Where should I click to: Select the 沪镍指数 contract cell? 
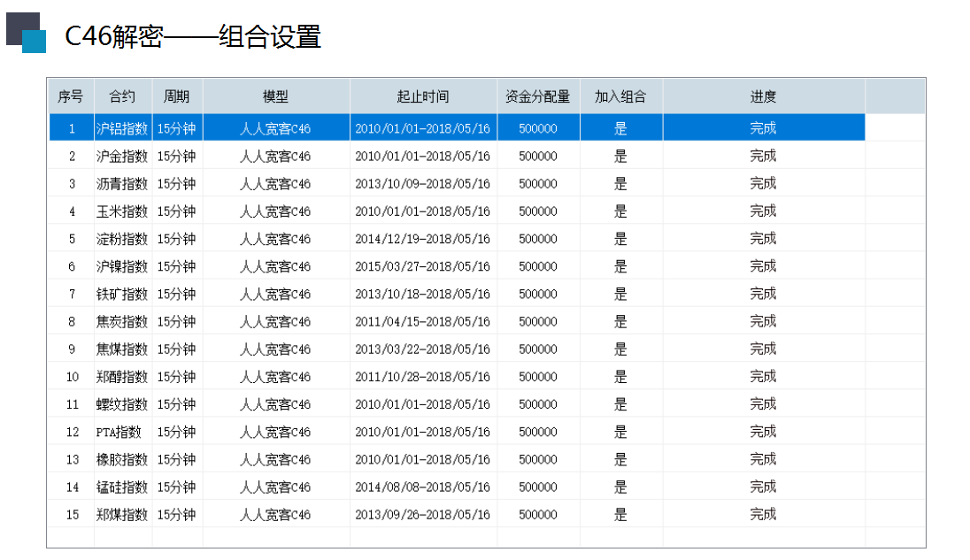click(122, 266)
